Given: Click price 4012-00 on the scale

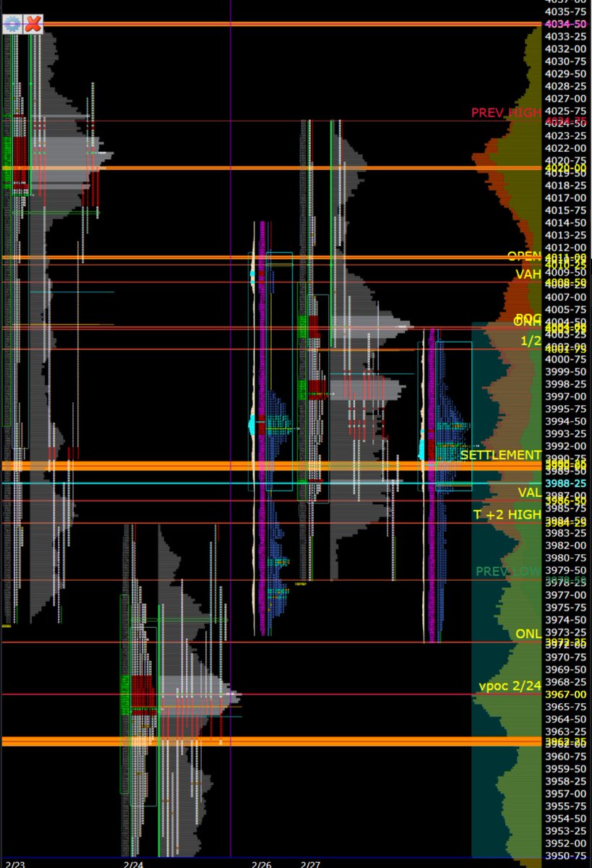Looking at the screenshot, I should (x=566, y=247).
